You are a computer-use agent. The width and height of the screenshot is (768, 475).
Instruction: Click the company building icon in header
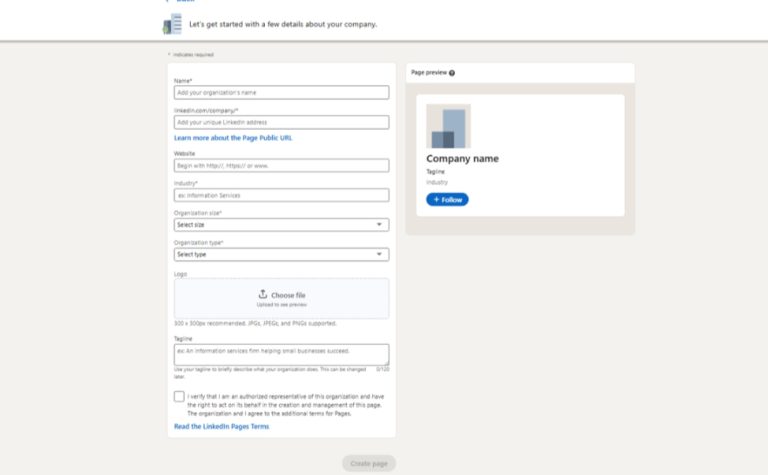tap(172, 23)
